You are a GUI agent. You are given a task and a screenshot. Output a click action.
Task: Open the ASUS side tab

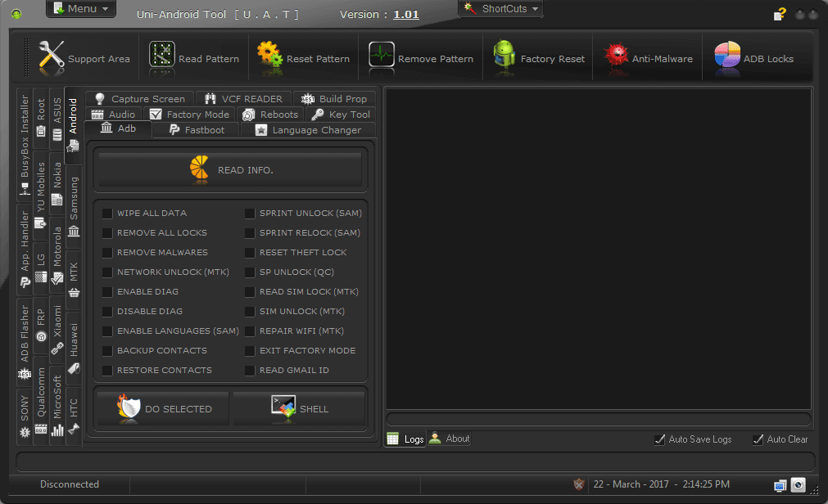click(57, 119)
